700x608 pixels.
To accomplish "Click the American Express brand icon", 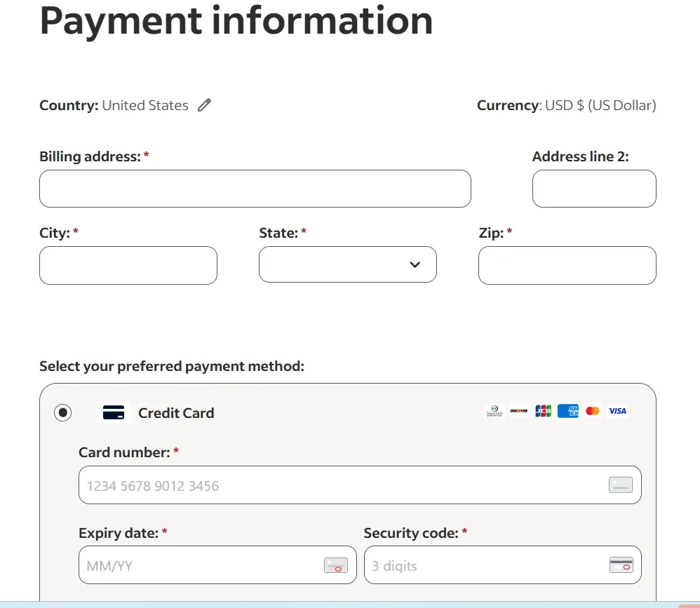I will click(x=567, y=411).
